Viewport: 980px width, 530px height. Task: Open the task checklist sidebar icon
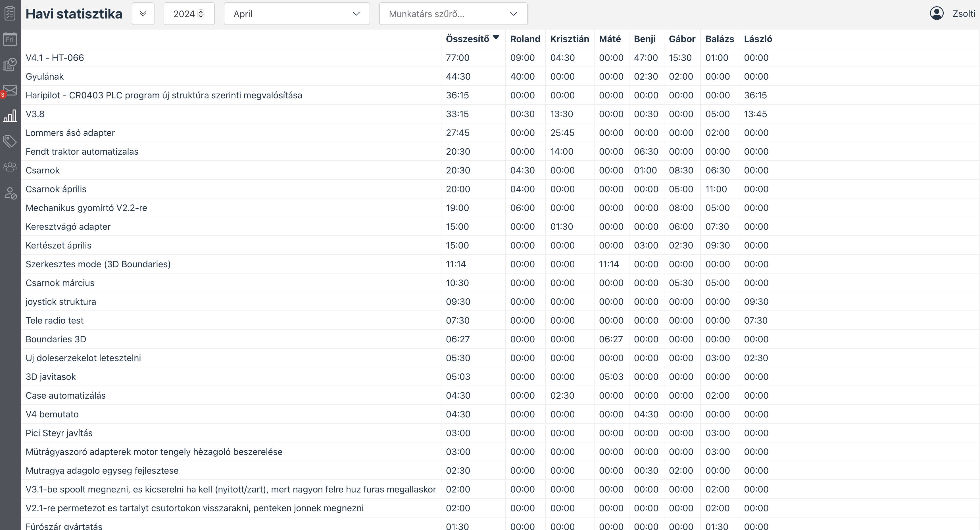[x=10, y=13]
